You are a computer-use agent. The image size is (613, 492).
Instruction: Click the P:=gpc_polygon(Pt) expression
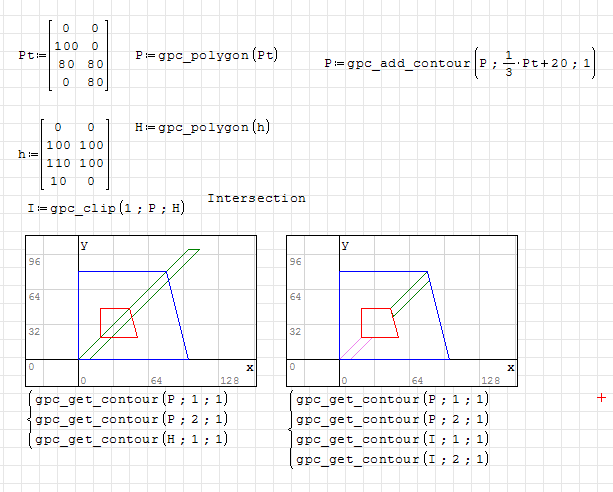tap(206, 55)
